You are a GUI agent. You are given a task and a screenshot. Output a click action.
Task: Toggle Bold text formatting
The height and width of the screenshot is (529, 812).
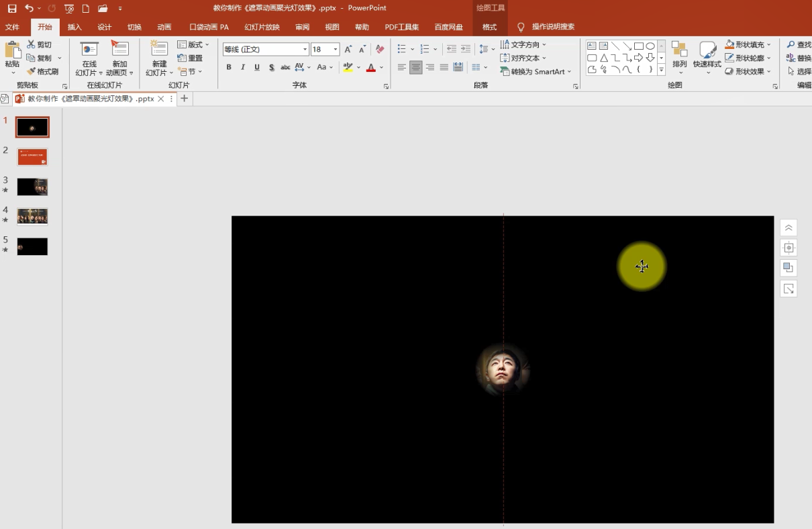229,67
